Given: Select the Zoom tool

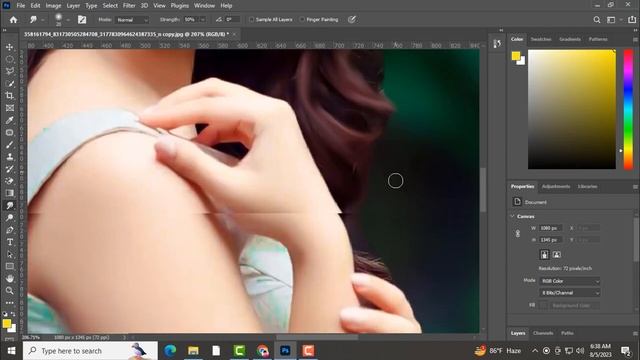Looking at the screenshot, I should tap(9, 291).
